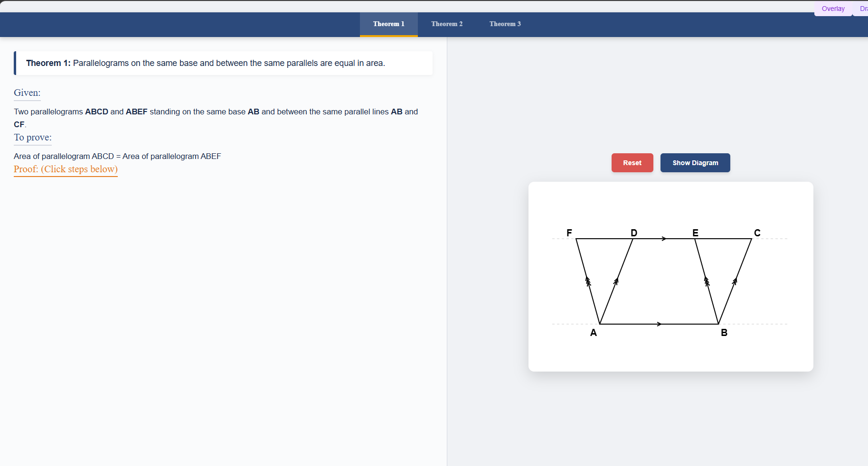The width and height of the screenshot is (868, 466).
Task: Select the Theorem 1 tab
Action: click(x=388, y=24)
